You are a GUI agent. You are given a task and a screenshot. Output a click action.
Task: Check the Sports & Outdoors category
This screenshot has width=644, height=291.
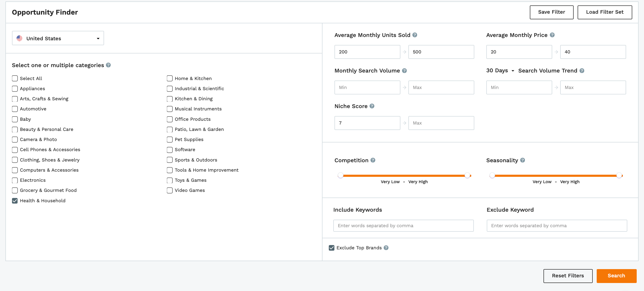pos(169,160)
